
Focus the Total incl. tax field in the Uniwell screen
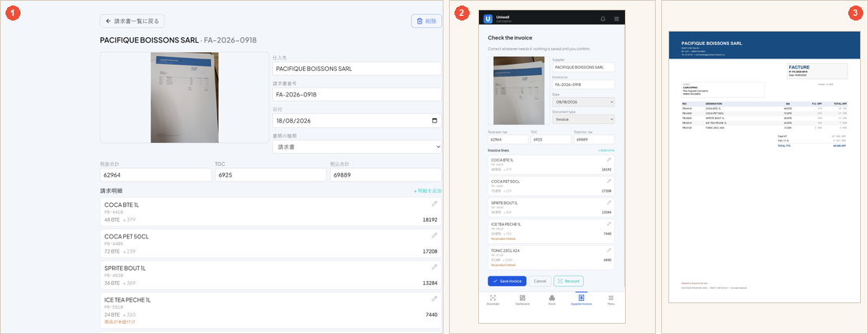click(594, 140)
